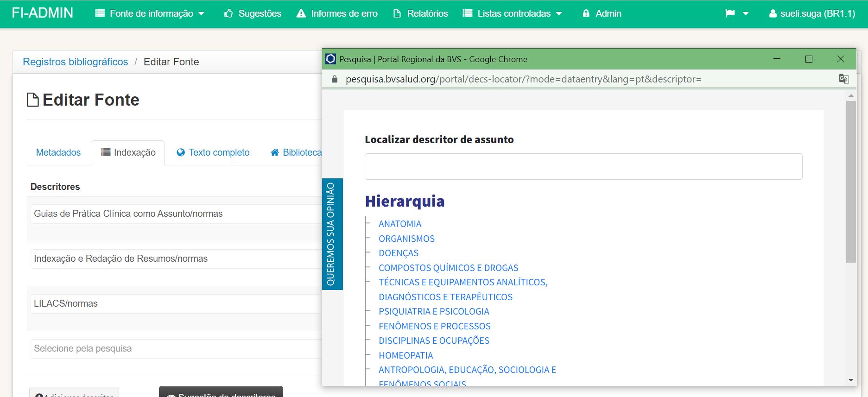
Task: Click the Google Translate icon in address bar
Action: pyautogui.click(x=844, y=79)
